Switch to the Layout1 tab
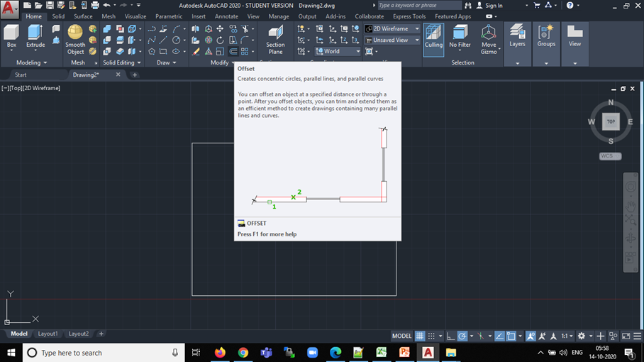This screenshot has height=362, width=644. 48,334
